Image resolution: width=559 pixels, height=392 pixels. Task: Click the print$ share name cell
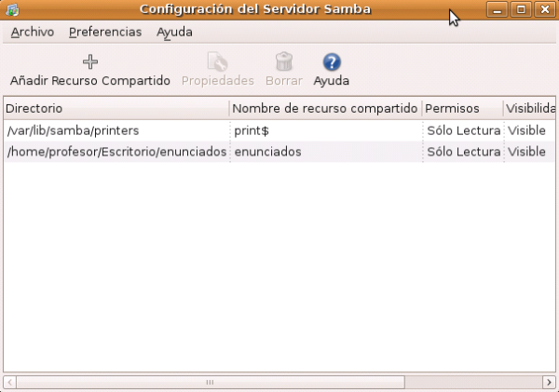tap(252, 130)
